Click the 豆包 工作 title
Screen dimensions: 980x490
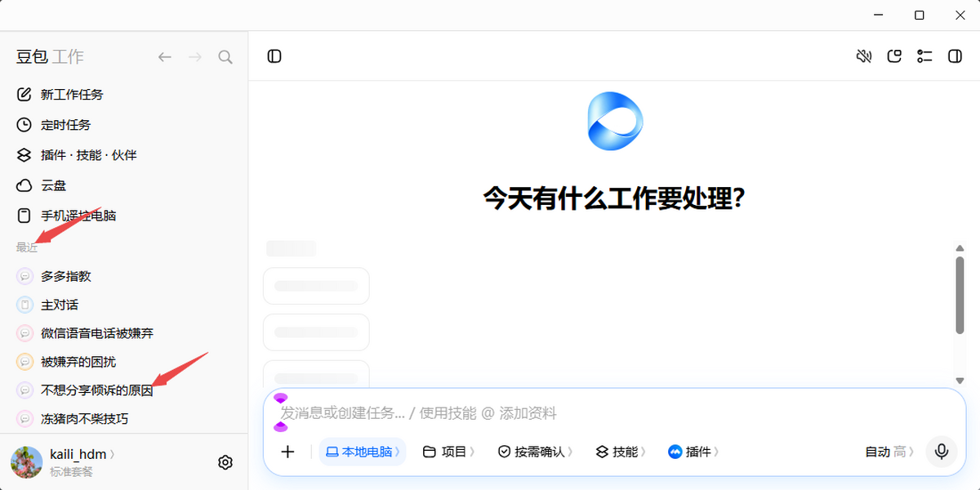tap(50, 56)
